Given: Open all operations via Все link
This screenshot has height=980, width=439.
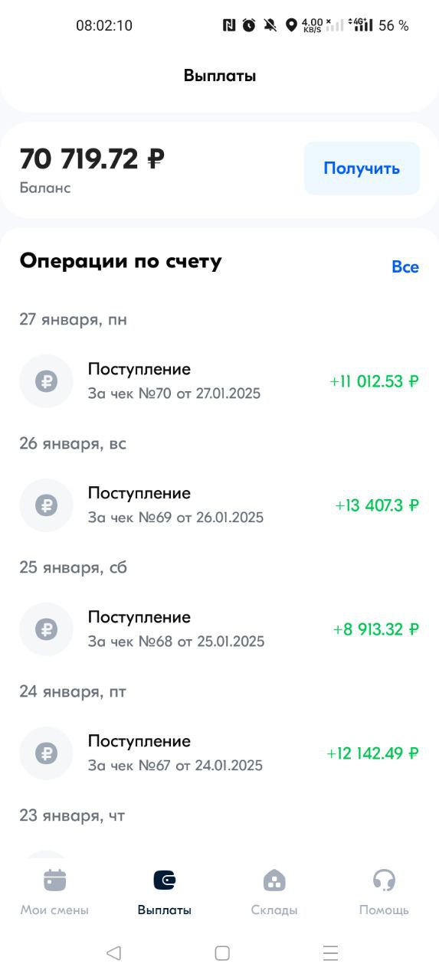Looking at the screenshot, I should click(405, 266).
